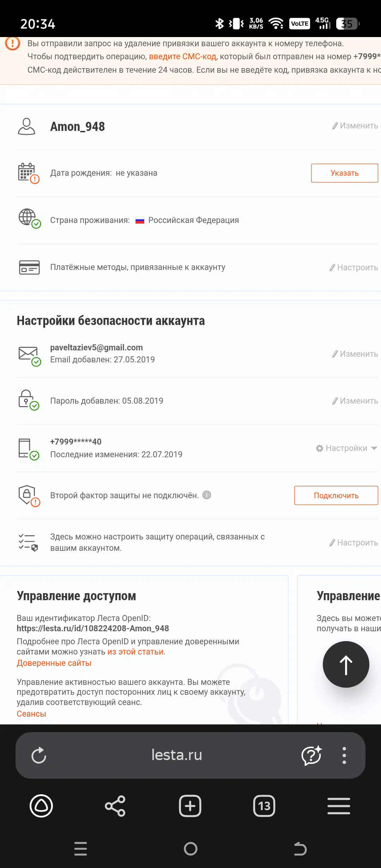
Task: Click Настроить for payment methods
Action: click(353, 267)
